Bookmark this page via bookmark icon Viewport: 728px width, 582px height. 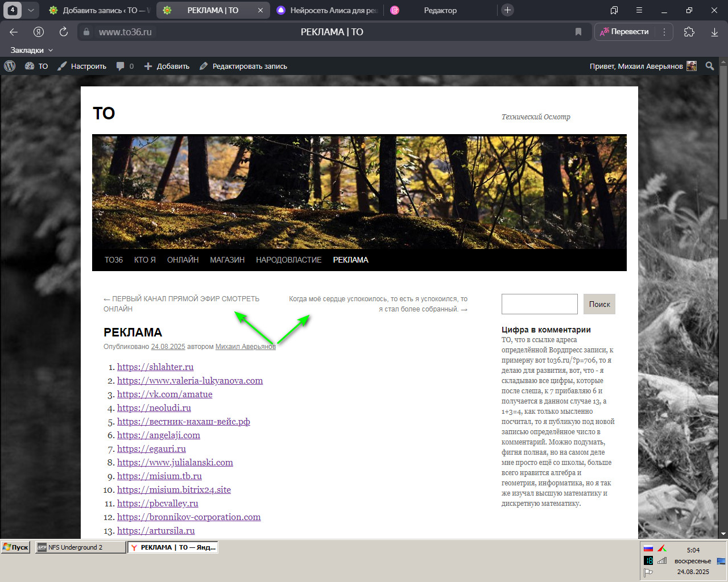pos(578,32)
